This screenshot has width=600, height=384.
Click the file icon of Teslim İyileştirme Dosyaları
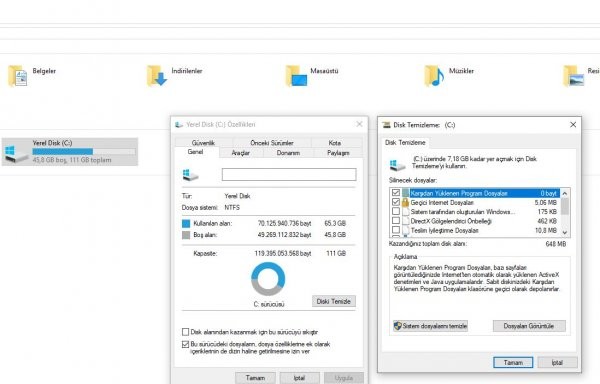tap(405, 230)
